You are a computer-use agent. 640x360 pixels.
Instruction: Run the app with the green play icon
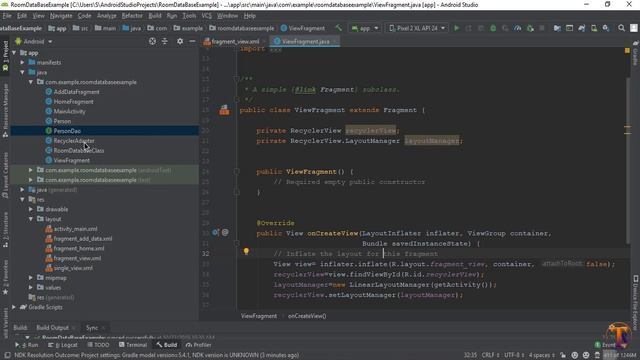click(x=456, y=28)
